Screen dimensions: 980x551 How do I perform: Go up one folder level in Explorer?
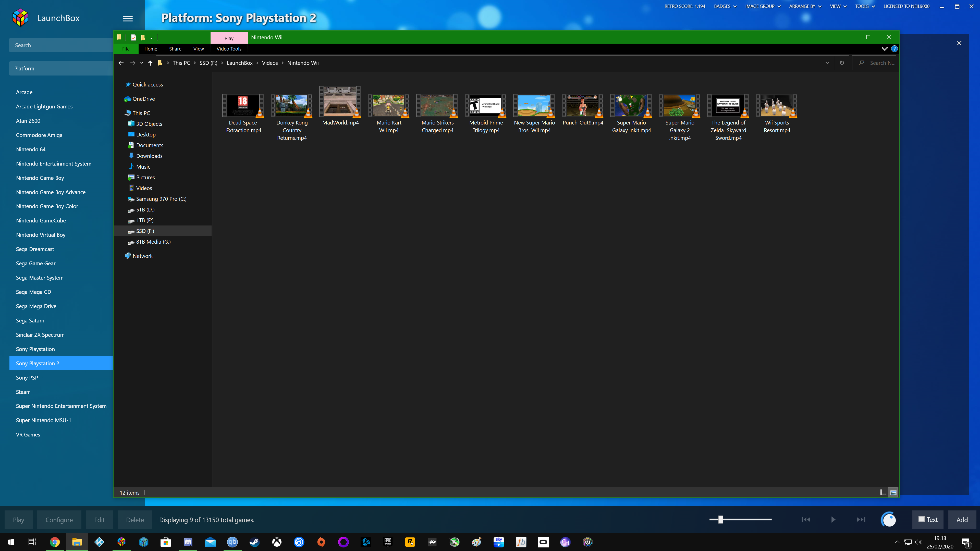(x=150, y=63)
